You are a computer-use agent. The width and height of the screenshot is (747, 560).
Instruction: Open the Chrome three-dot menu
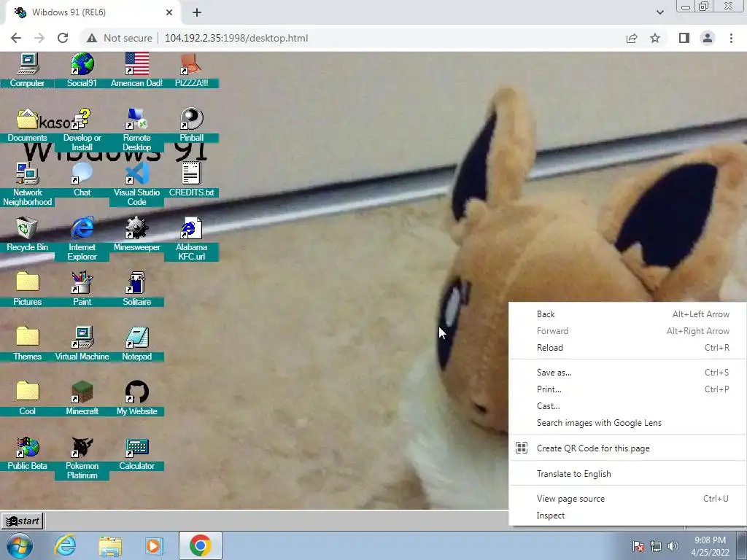tap(731, 38)
